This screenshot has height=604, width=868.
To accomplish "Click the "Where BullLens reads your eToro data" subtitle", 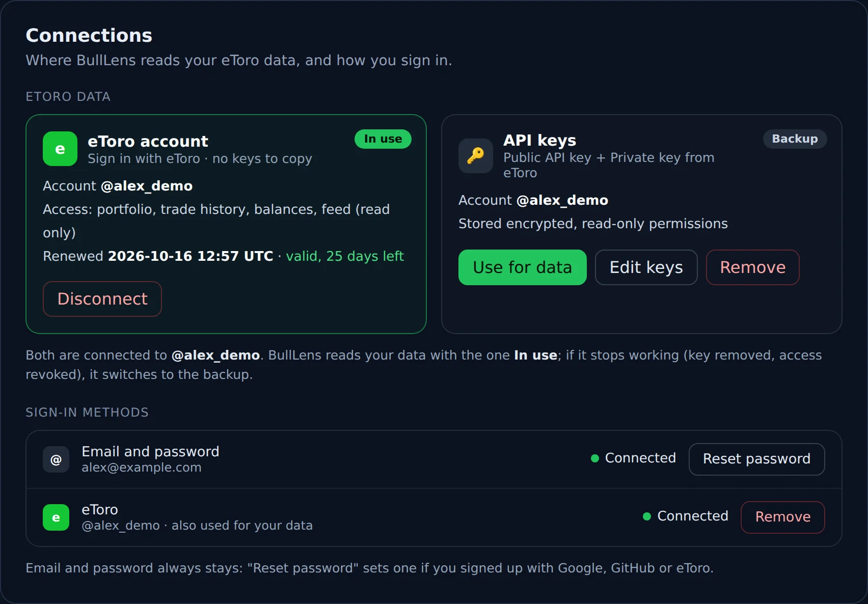I will click(239, 60).
